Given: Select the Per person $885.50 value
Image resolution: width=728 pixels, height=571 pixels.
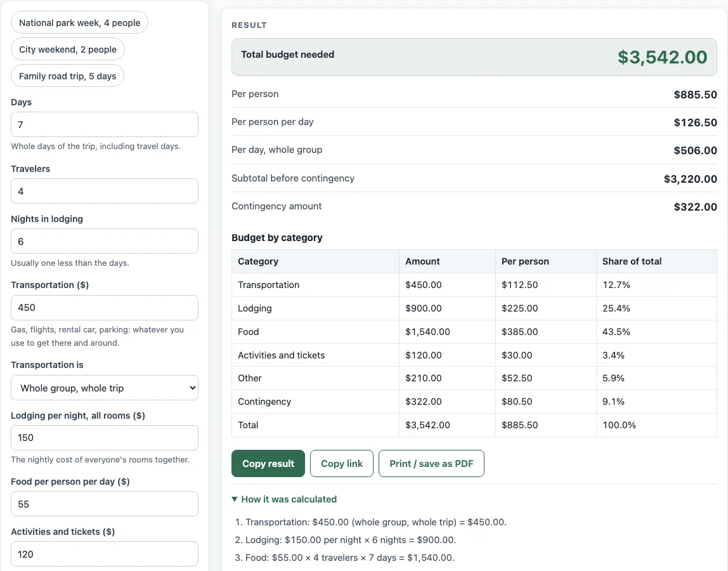Looking at the screenshot, I should pos(695,95).
